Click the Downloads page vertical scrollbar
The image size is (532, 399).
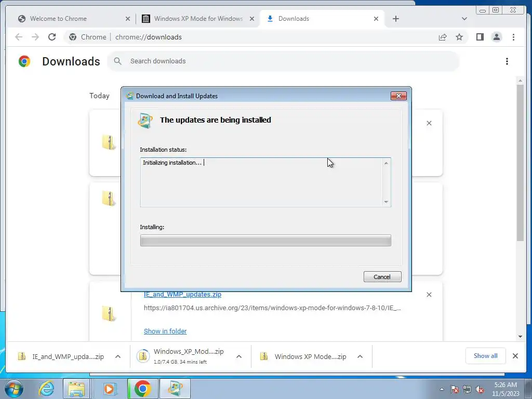520,163
